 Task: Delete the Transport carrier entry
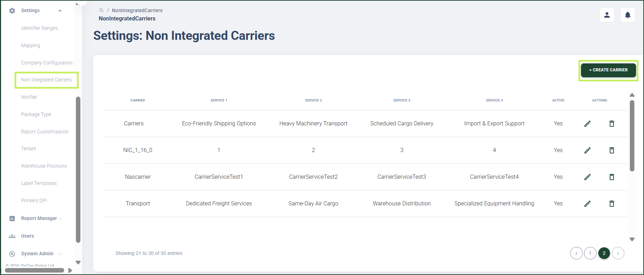(x=612, y=204)
